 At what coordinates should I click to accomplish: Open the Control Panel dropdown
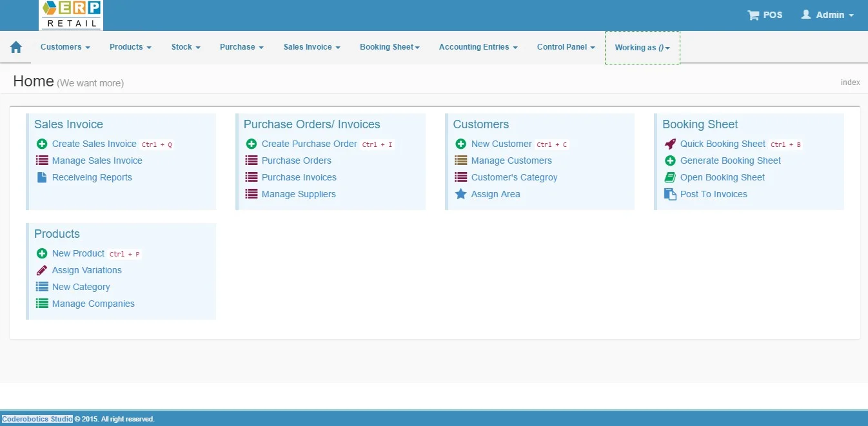click(x=566, y=47)
